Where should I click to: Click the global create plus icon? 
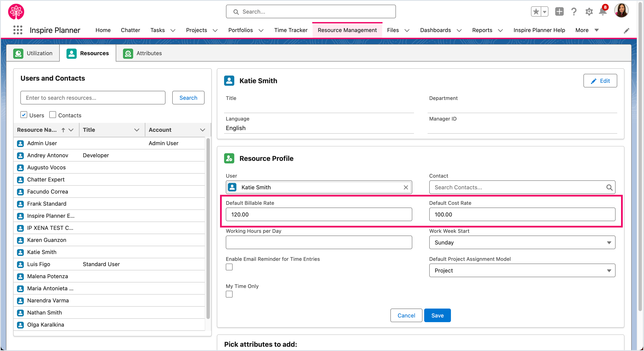pyautogui.click(x=559, y=11)
